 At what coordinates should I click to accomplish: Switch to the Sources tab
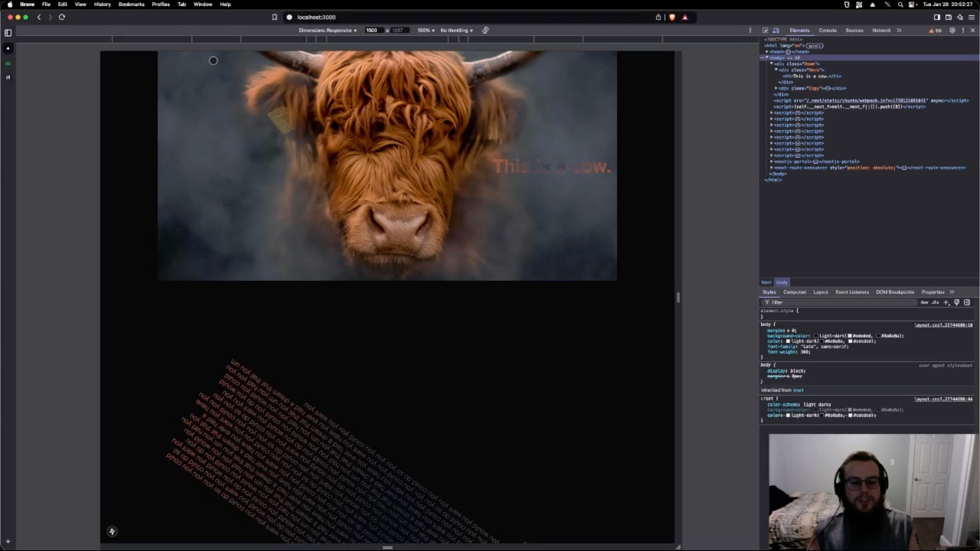click(x=854, y=30)
